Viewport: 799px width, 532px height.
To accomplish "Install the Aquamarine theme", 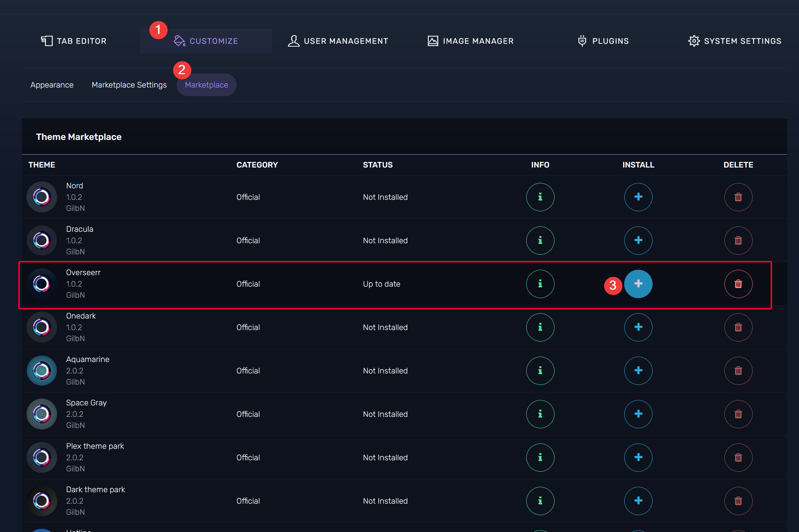I will click(x=638, y=371).
